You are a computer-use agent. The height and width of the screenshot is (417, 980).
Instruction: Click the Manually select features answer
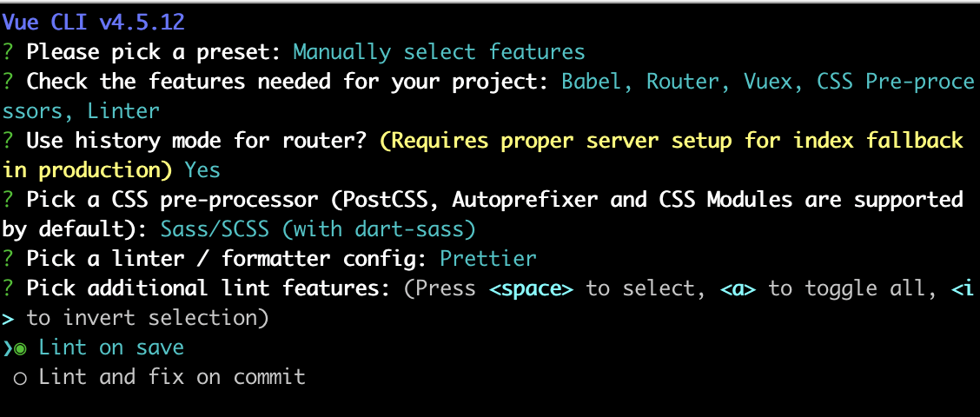tap(440, 52)
